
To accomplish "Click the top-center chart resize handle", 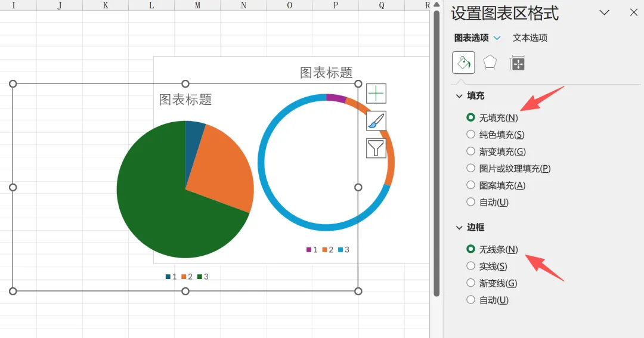I will (185, 84).
